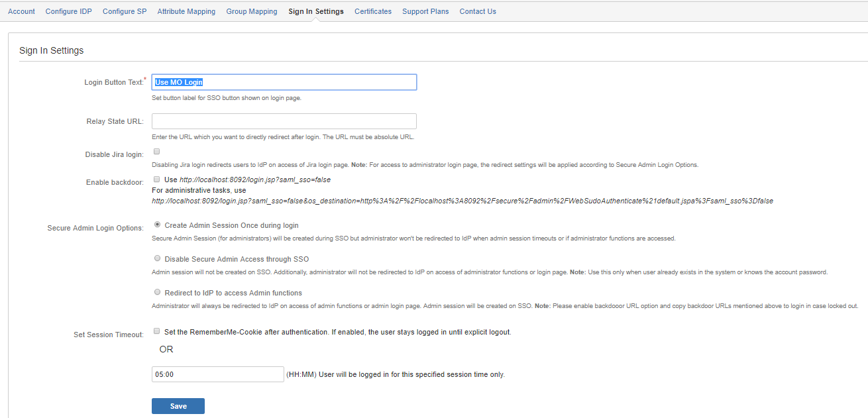868x418 pixels.
Task: Enable the RememberMe-Cookie checkbox
Action: point(156,331)
